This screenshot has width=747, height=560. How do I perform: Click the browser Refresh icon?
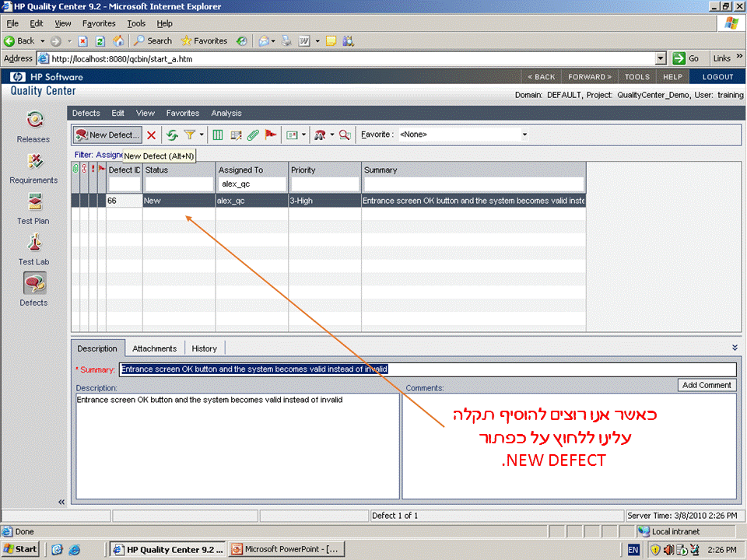coord(100,41)
